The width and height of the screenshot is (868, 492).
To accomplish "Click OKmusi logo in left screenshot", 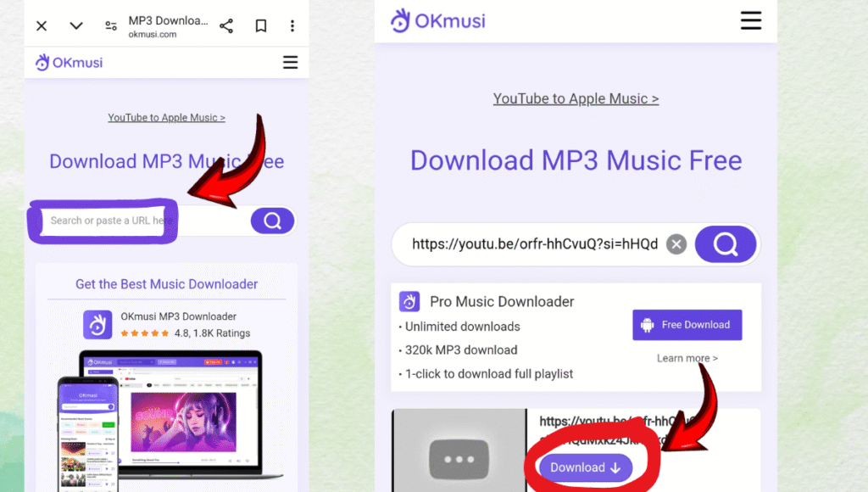I will pos(70,63).
